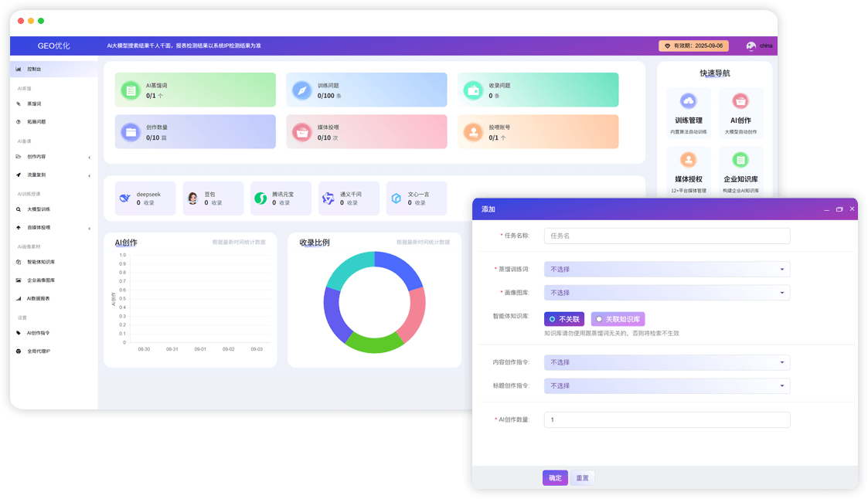
Task: Click the 任务名称 input field
Action: [x=666, y=236]
